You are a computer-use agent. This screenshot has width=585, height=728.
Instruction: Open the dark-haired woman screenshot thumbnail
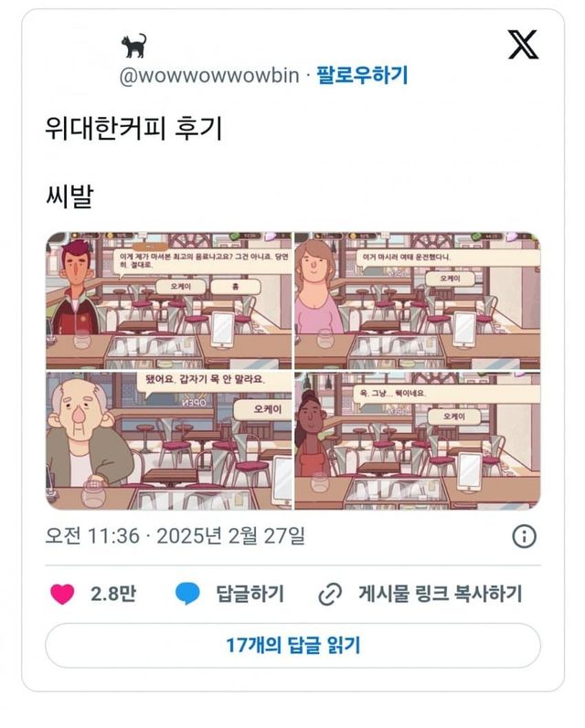[417, 440]
